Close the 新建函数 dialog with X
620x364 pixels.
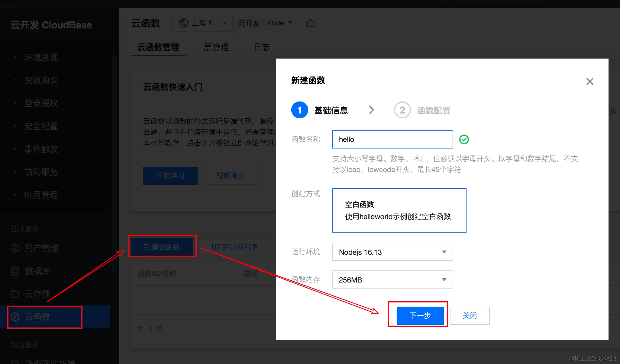point(589,81)
